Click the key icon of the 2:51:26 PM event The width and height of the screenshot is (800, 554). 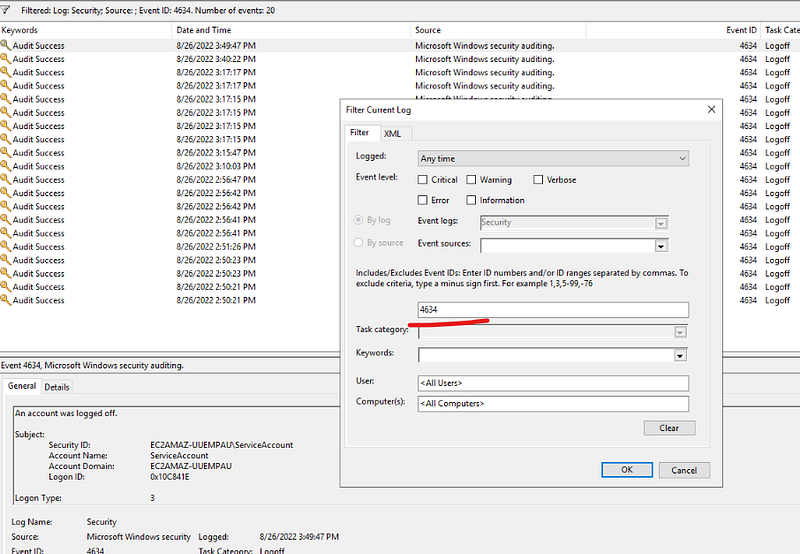pos(6,246)
